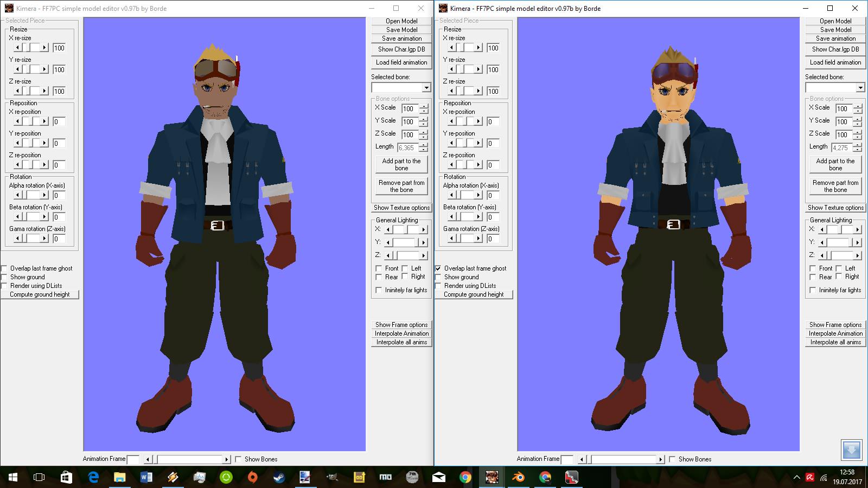Check the Right lighting box, left window

[405, 277]
